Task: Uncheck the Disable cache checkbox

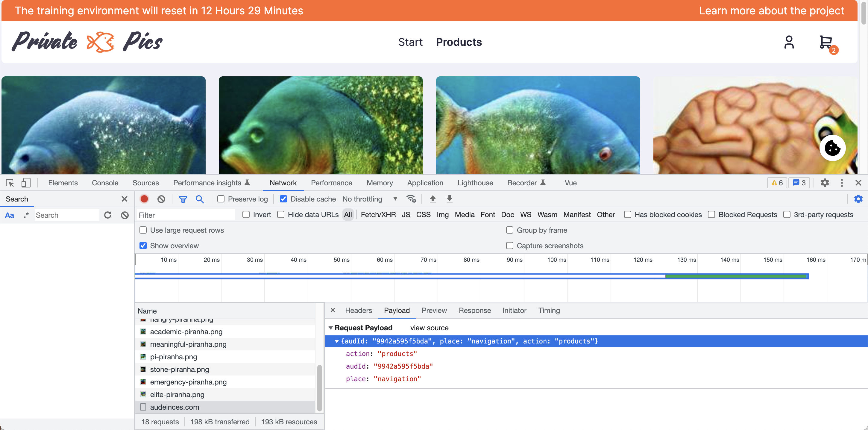Action: coord(283,199)
